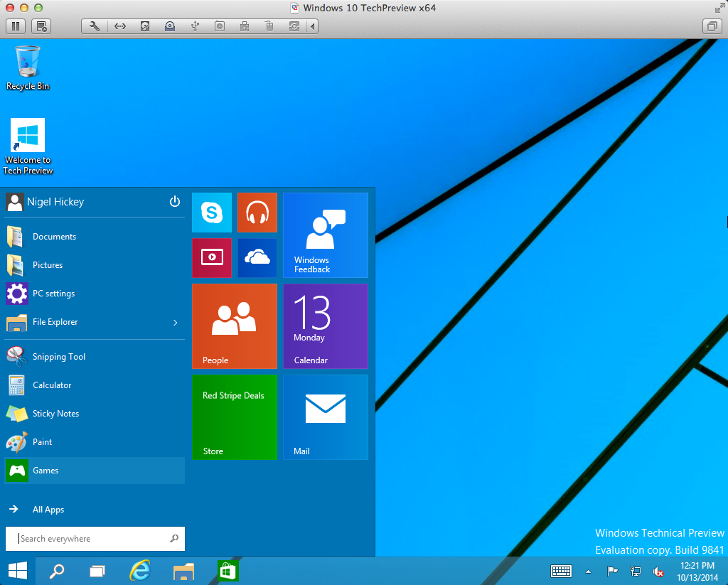This screenshot has width=728, height=585.
Task: Click the Windows Start button
Action: pyautogui.click(x=18, y=571)
